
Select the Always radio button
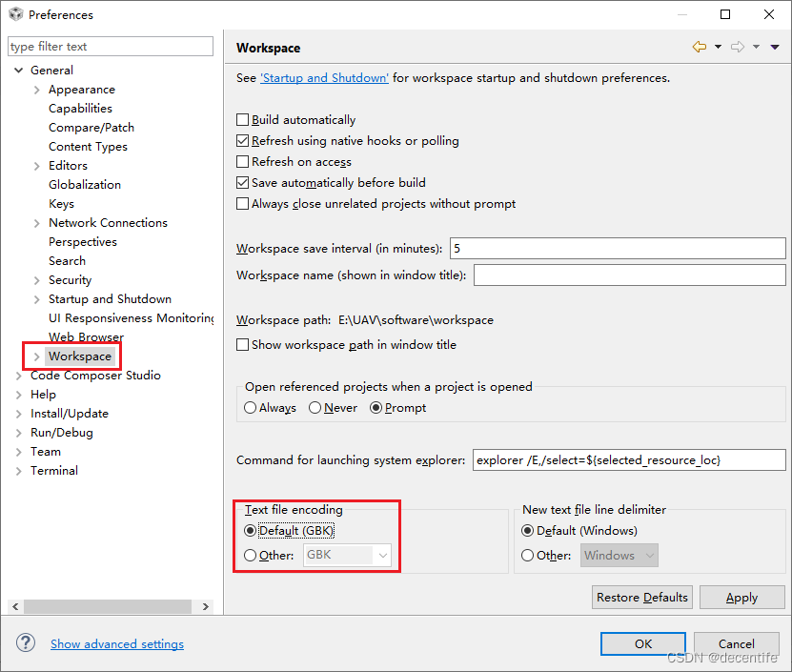click(250, 407)
